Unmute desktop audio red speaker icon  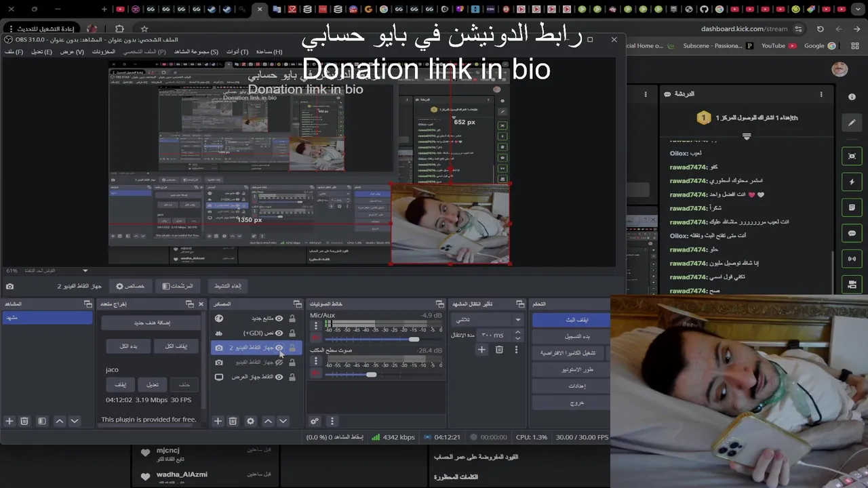(315, 373)
